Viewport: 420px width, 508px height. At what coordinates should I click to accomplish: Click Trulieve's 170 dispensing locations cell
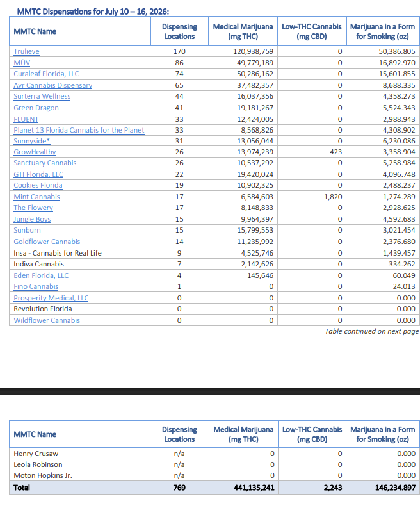tap(179, 51)
